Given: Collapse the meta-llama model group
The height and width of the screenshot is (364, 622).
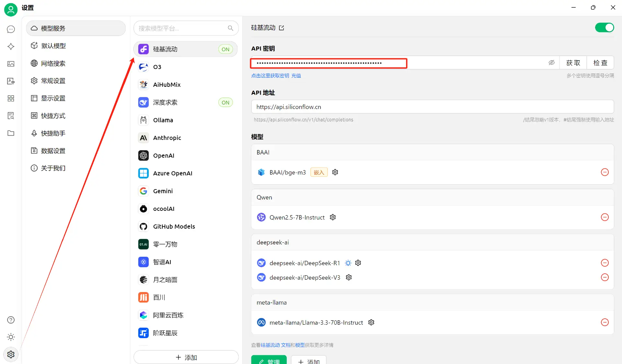Looking at the screenshot, I should click(x=432, y=303).
